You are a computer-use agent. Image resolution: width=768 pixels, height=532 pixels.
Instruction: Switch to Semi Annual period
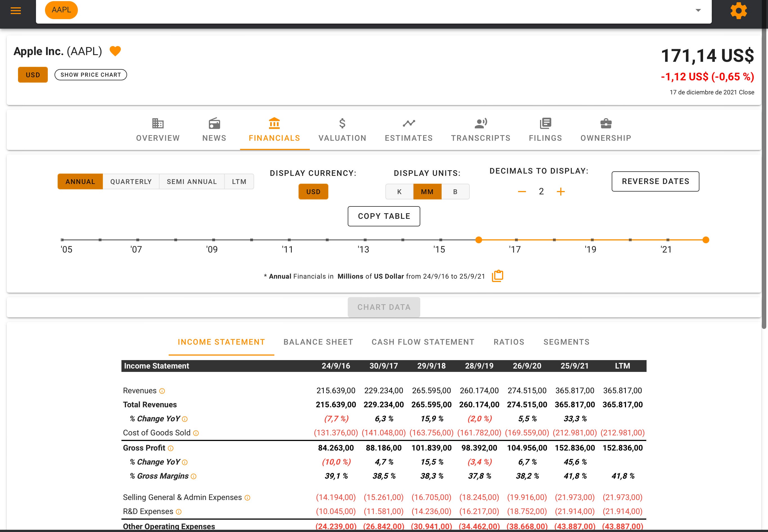pos(192,182)
